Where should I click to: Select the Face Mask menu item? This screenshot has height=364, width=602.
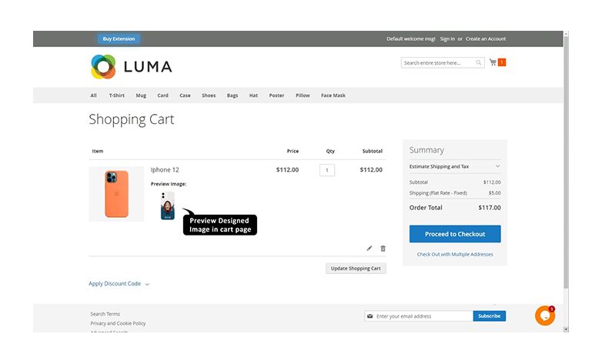coord(333,95)
